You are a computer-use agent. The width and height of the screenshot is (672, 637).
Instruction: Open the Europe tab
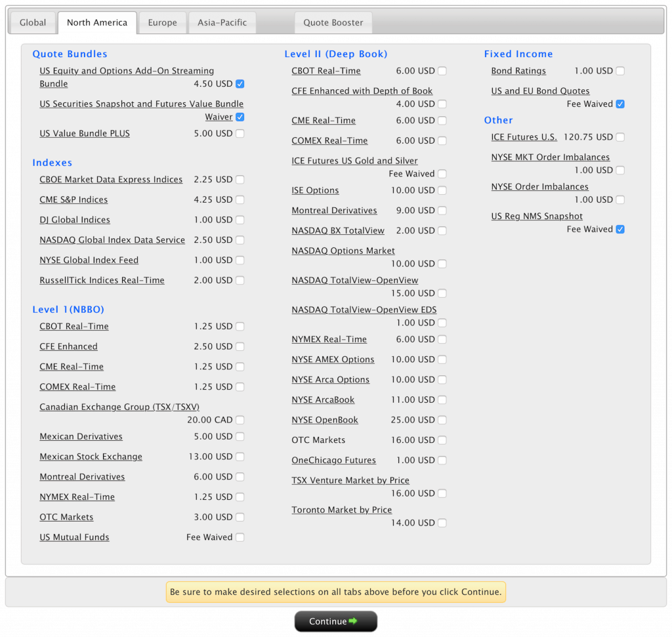163,23
